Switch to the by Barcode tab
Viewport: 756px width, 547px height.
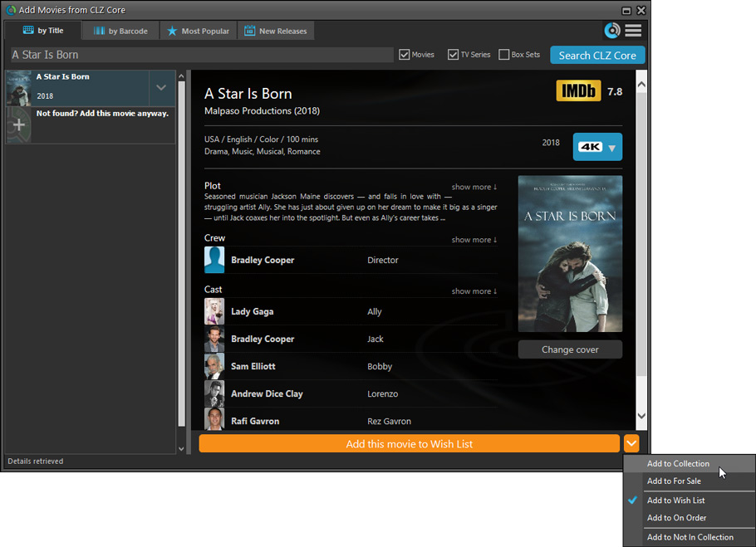click(x=120, y=31)
